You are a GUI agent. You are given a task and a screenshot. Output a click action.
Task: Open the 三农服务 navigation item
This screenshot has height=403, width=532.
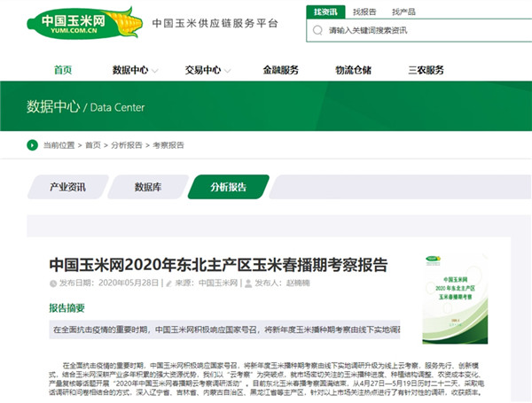(426, 70)
